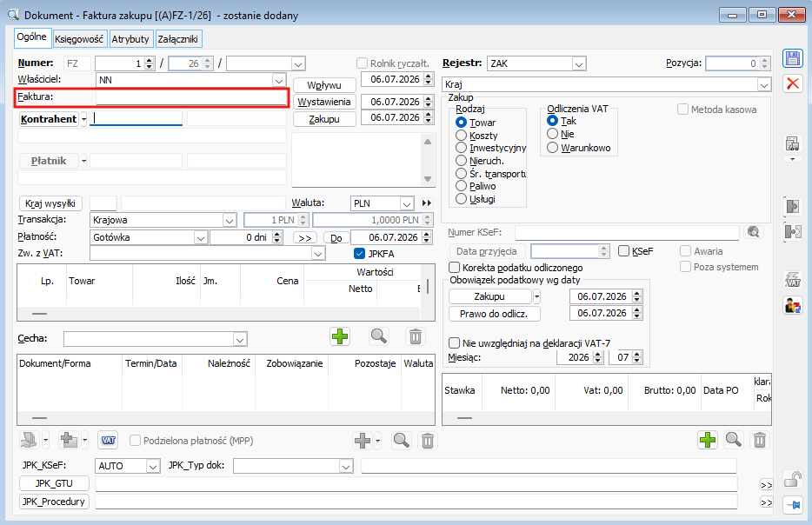The height and width of the screenshot is (525, 812).
Task: Open the contractor people icon in the right sidebar
Action: click(x=792, y=305)
